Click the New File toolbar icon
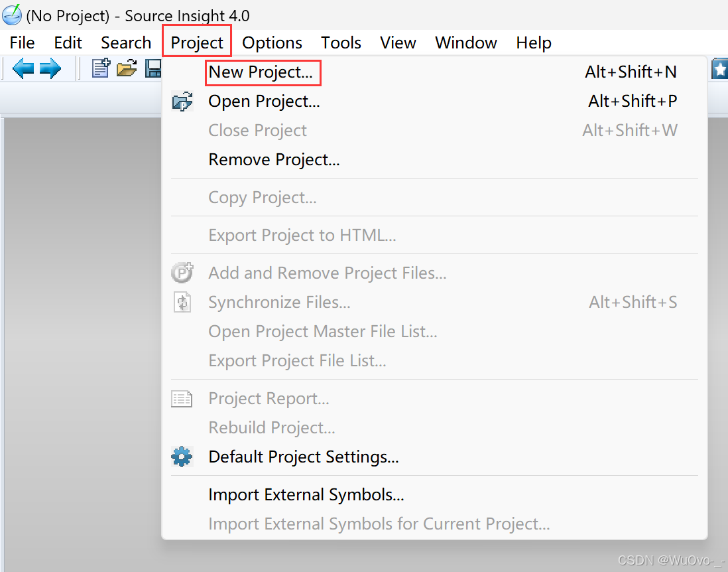 [x=101, y=68]
